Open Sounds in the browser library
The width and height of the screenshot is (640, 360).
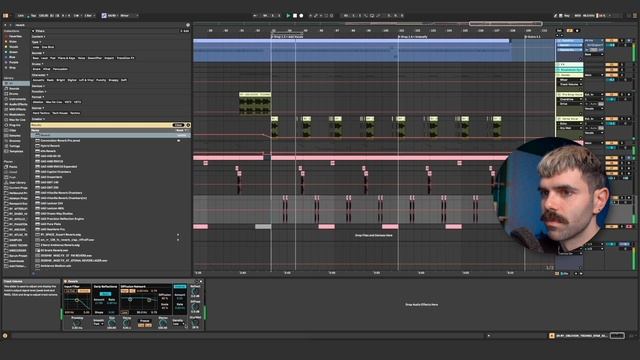coord(14,89)
